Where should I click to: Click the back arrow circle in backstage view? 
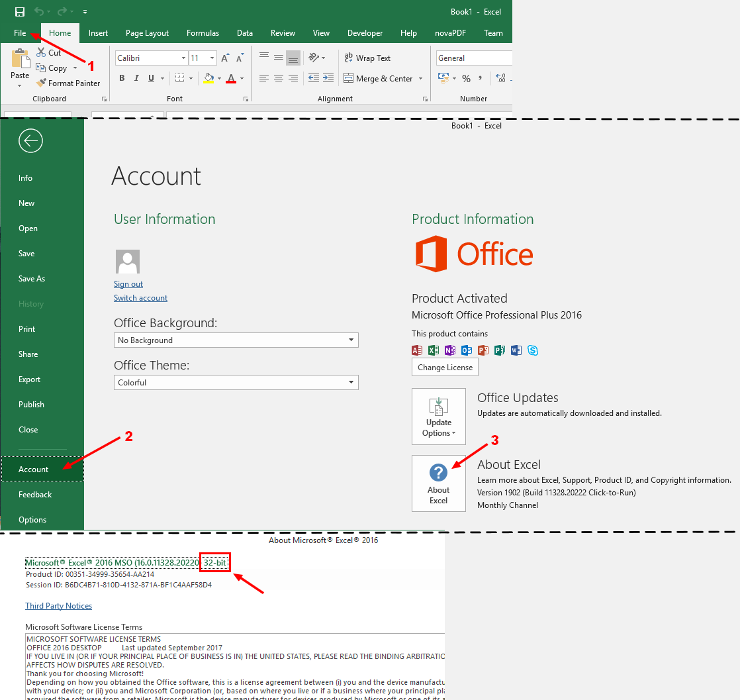click(31, 140)
